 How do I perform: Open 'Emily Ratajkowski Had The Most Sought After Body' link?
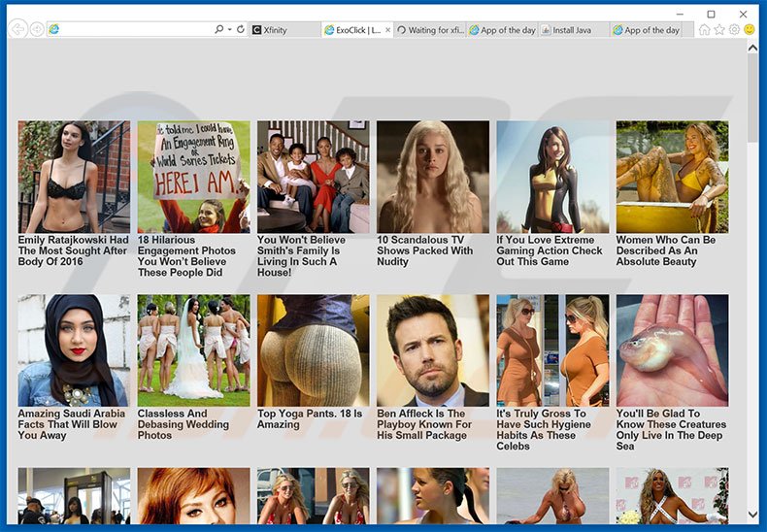pyautogui.click(x=74, y=250)
